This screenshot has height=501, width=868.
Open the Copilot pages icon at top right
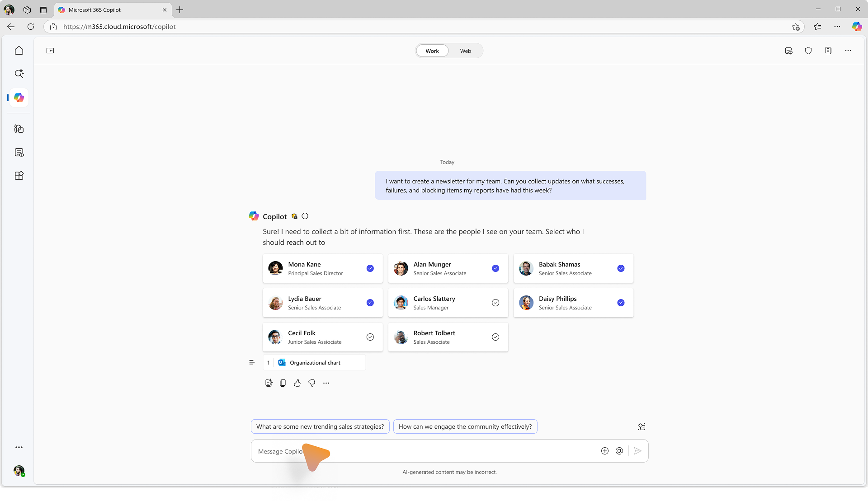pos(828,51)
